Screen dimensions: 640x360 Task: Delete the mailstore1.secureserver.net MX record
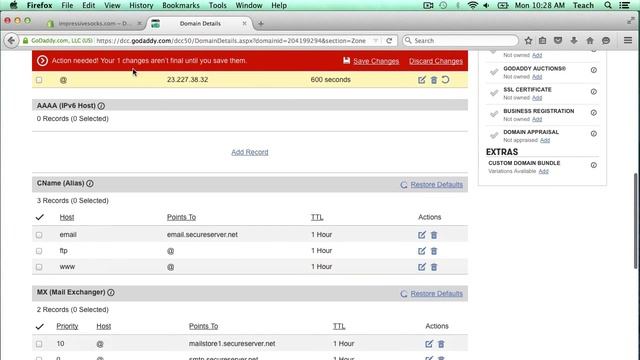(x=441, y=344)
